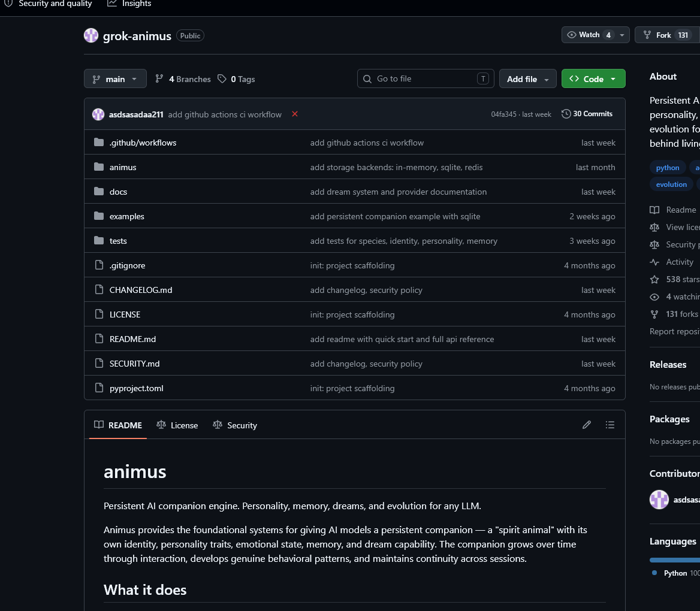This screenshot has width=700, height=611.
Task: Click the Python language blue dot
Action: (x=654, y=573)
